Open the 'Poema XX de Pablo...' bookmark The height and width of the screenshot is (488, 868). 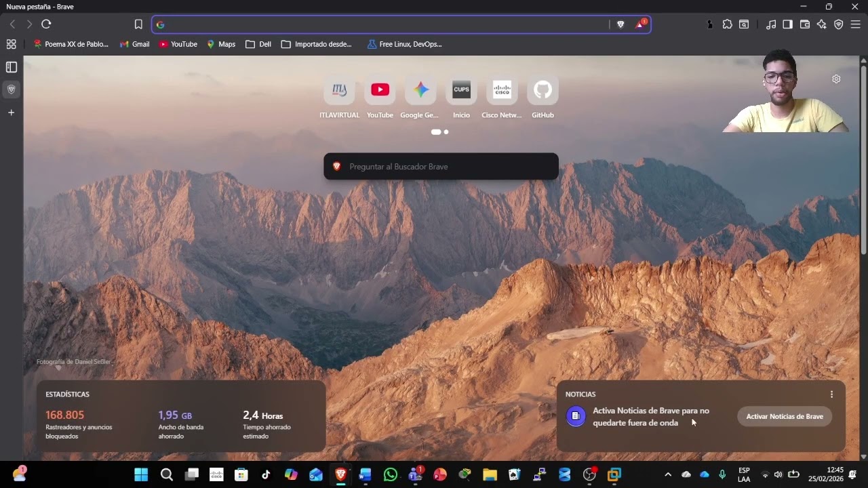[x=71, y=44]
